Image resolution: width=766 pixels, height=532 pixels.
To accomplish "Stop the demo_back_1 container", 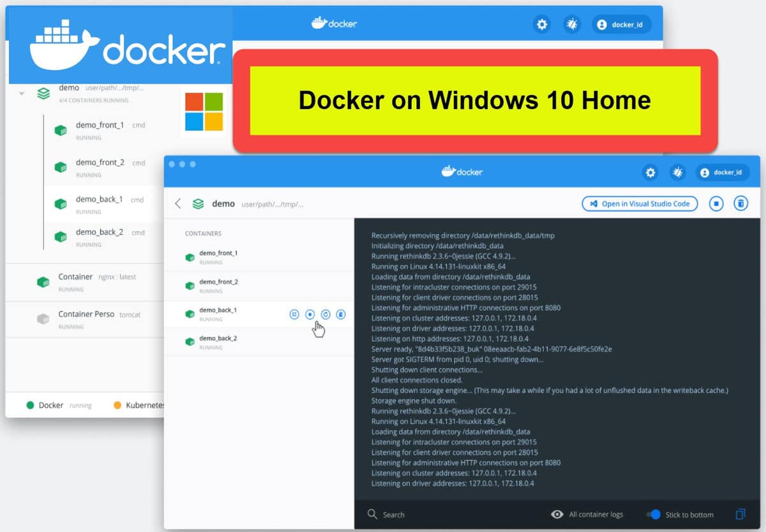I will (x=310, y=314).
